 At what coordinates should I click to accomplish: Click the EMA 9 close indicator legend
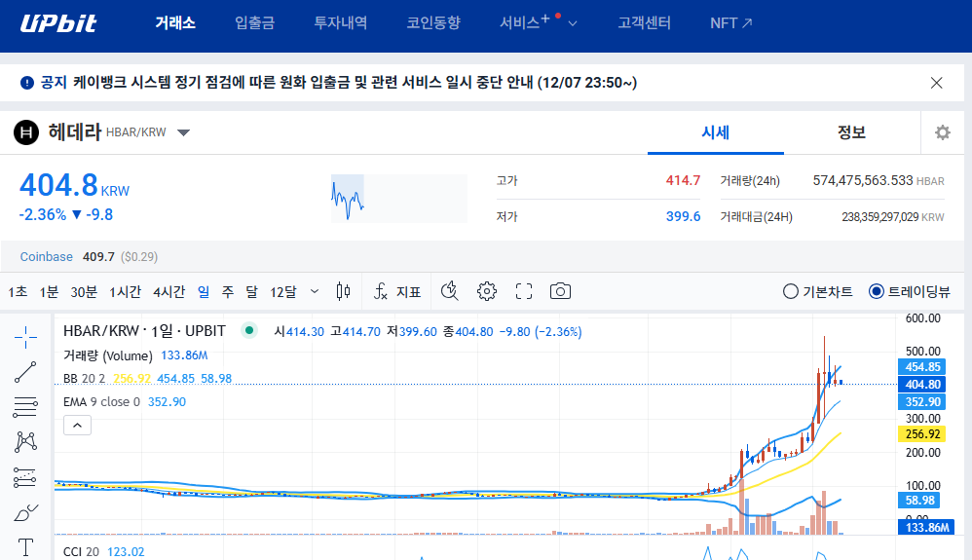(x=101, y=402)
